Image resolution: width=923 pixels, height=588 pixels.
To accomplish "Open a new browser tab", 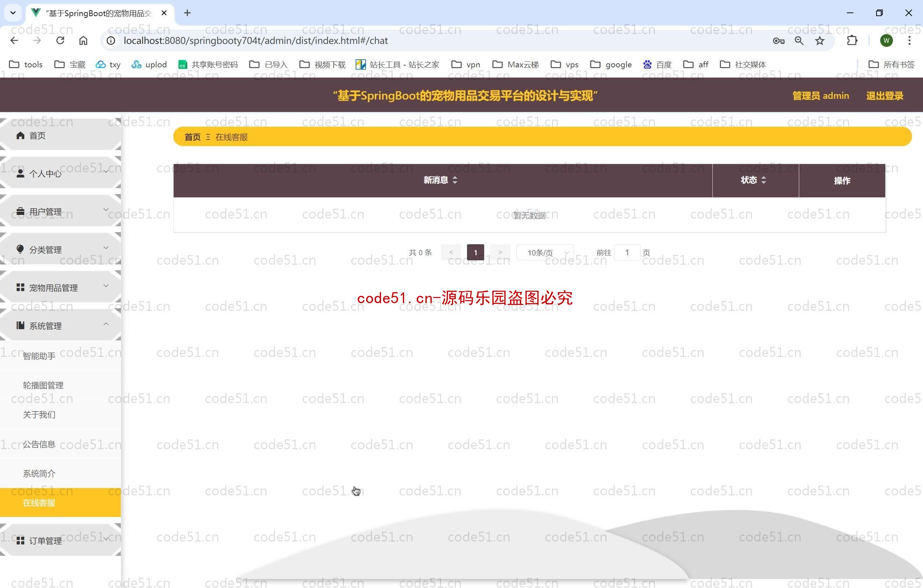I will [x=187, y=13].
